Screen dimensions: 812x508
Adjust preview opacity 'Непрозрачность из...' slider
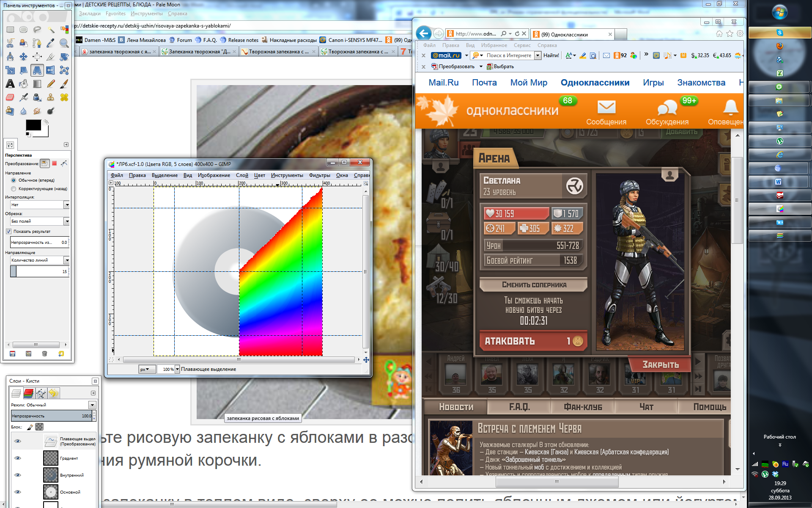(x=38, y=243)
